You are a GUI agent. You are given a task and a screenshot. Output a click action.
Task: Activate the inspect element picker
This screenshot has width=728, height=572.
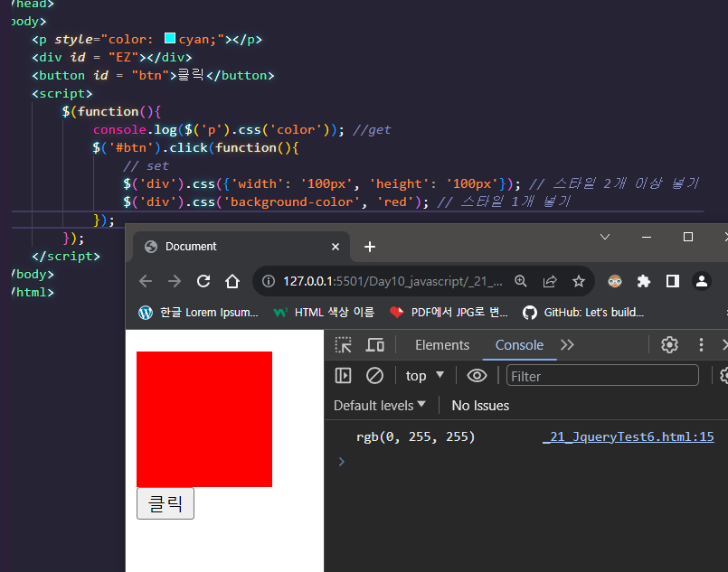(343, 345)
